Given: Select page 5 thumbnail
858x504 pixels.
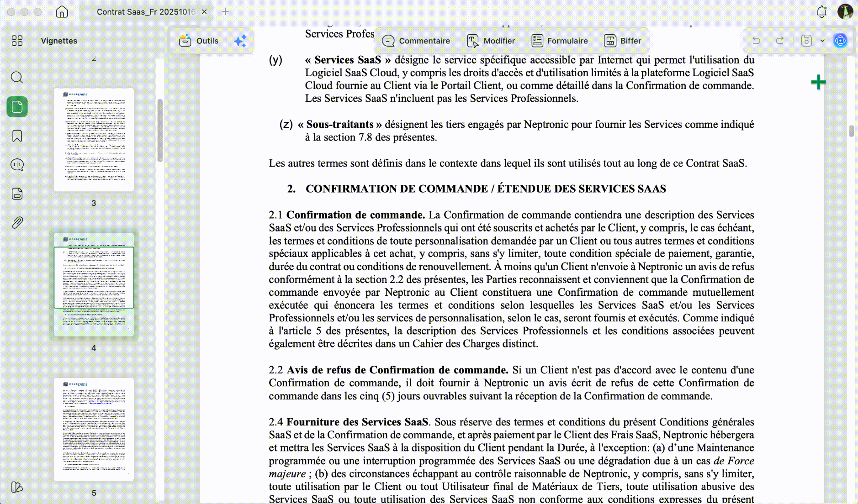Looking at the screenshot, I should [94, 429].
